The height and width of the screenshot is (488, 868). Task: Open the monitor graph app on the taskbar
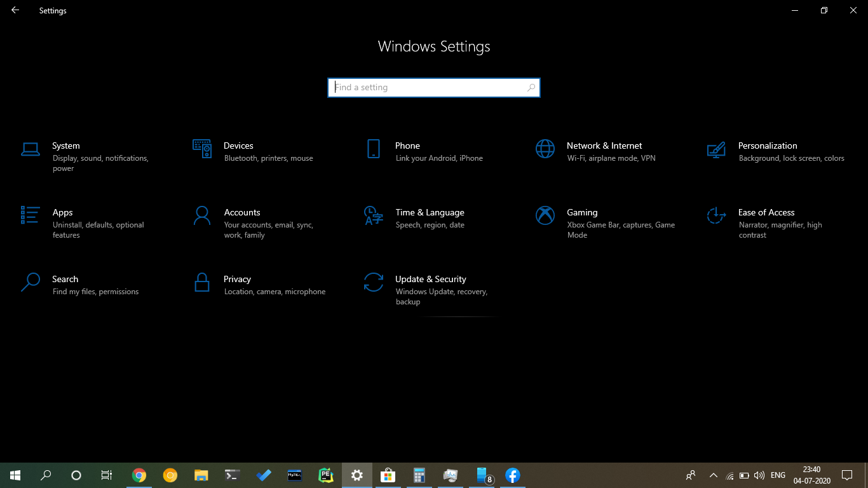[450, 475]
